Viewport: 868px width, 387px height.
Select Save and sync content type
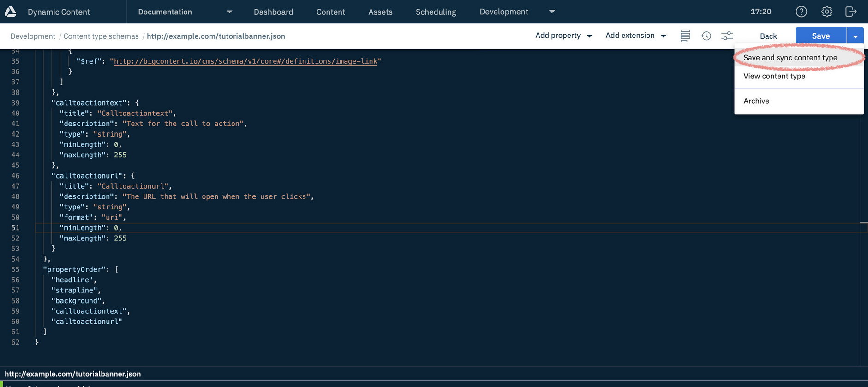799,58
